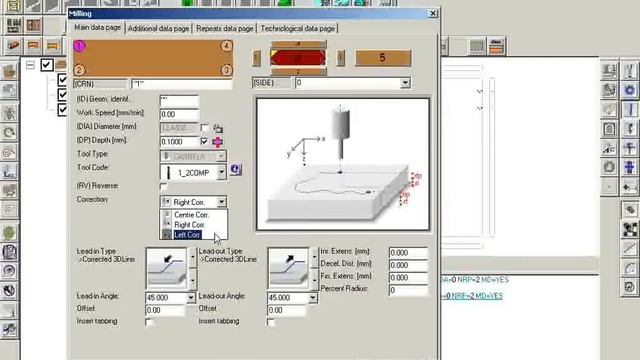Step Lead-in Type down
Image resolution: width=640 pixels, height=360 pixels.
(193, 279)
